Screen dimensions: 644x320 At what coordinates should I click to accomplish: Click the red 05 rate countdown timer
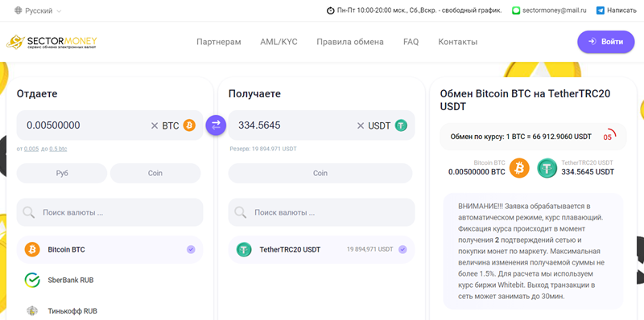click(x=609, y=136)
